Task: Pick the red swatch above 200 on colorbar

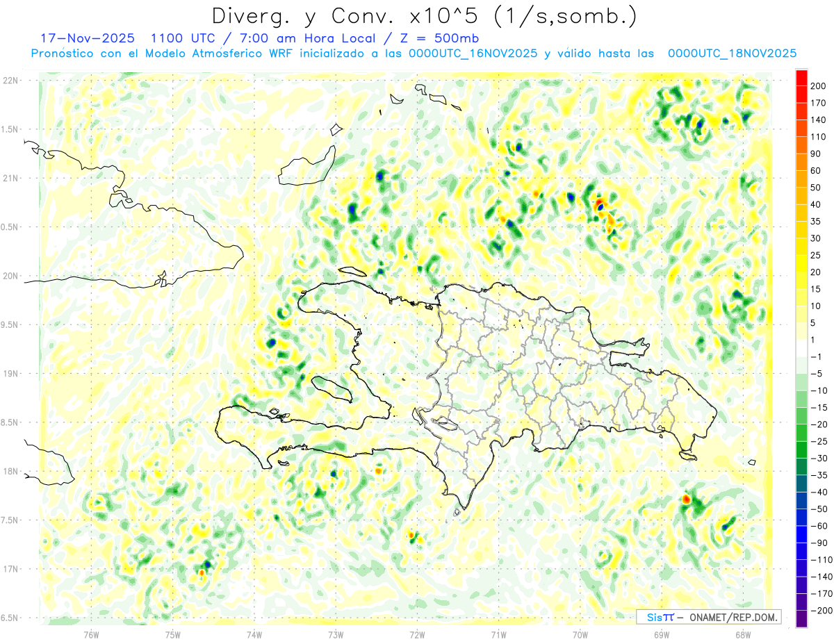Action: (802, 78)
